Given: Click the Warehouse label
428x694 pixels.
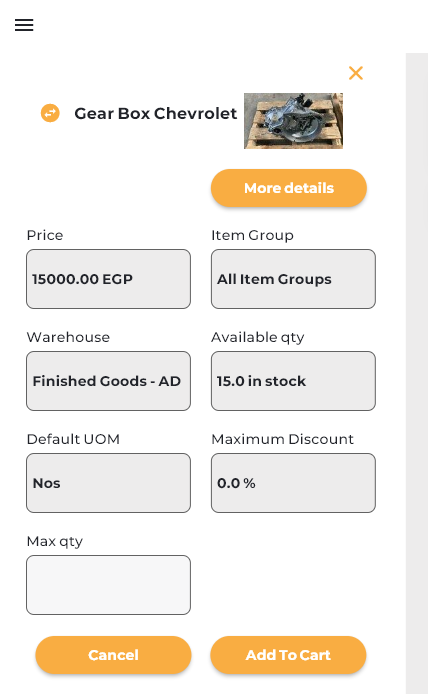Looking at the screenshot, I should click(x=68, y=337).
